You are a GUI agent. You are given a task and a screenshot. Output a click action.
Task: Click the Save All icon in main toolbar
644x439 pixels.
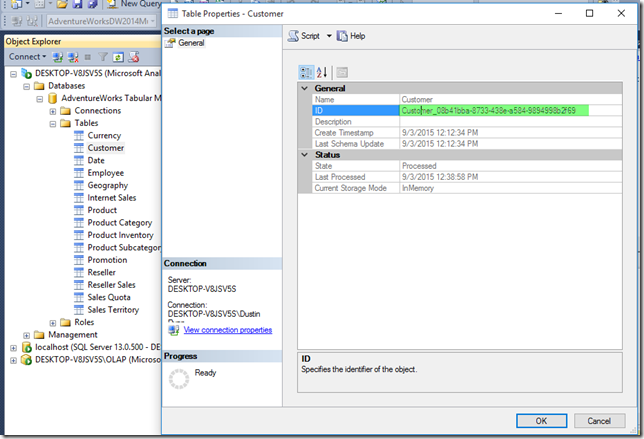click(x=92, y=4)
